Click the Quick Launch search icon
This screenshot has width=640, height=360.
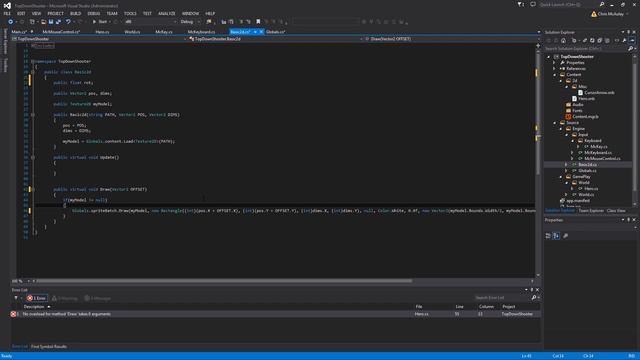coord(602,4)
